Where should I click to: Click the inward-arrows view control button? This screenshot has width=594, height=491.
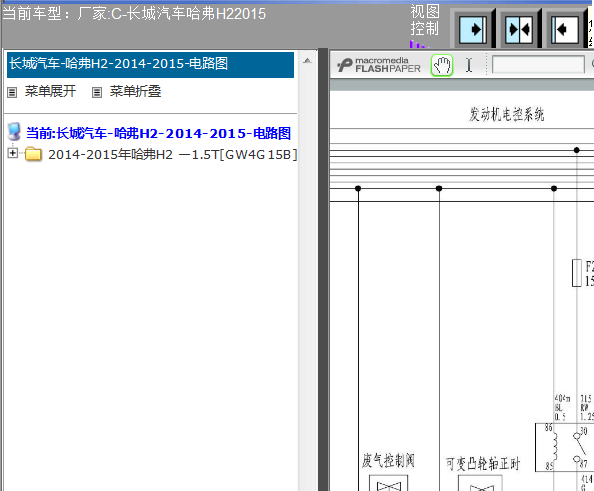point(519,29)
